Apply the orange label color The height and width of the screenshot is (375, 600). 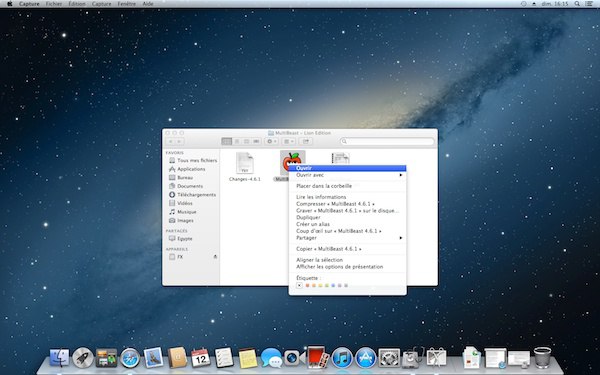pyautogui.click(x=314, y=285)
